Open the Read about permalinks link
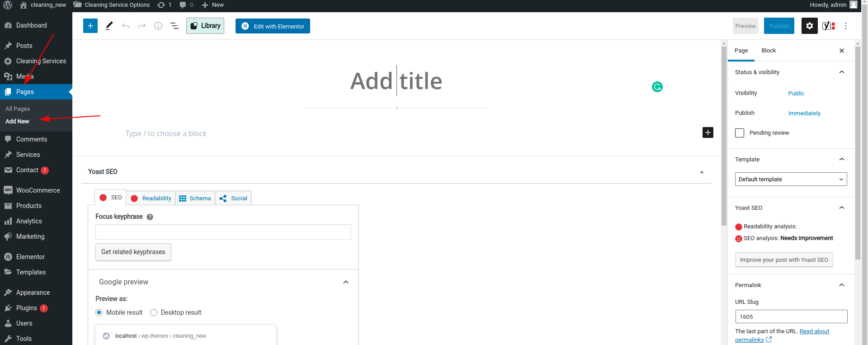This screenshot has height=345, width=868. 814,331
